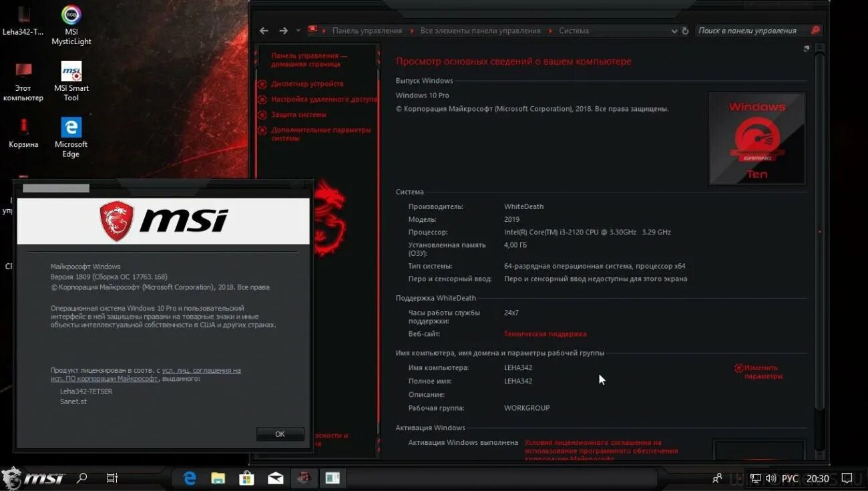The height and width of the screenshot is (491, 868).
Task: Click the WhiteDeath manufacturer value
Action: [524, 207]
